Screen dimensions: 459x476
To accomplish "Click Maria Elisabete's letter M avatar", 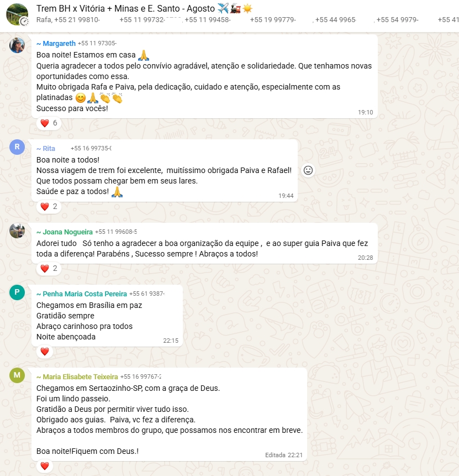I will (x=17, y=375).
